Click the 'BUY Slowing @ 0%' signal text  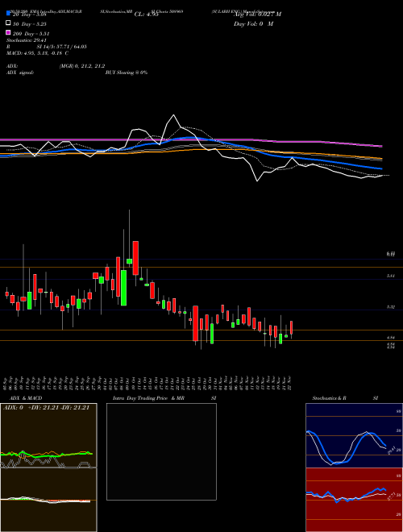pyautogui.click(x=127, y=73)
